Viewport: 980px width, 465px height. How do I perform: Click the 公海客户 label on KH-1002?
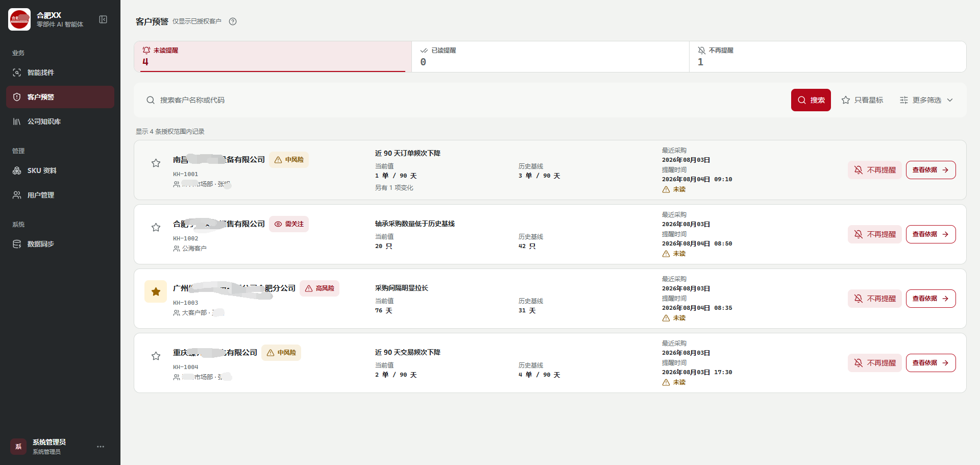click(194, 249)
